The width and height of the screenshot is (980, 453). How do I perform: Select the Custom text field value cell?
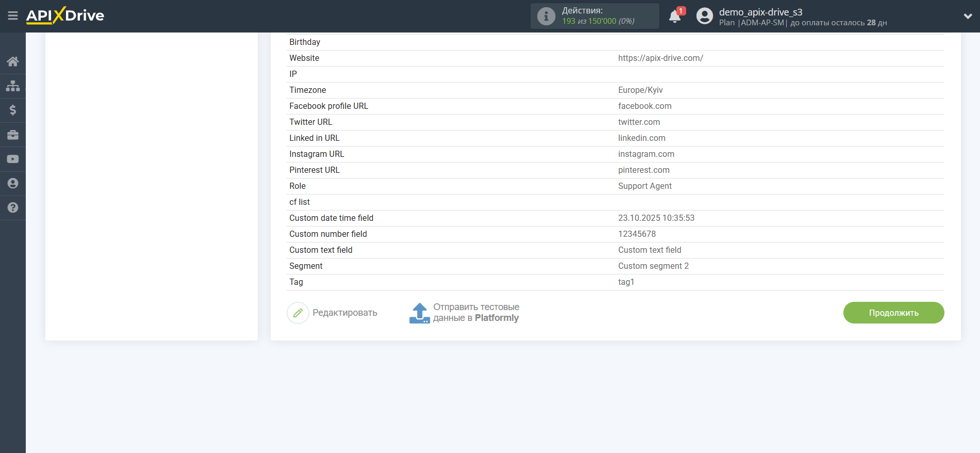coord(650,250)
